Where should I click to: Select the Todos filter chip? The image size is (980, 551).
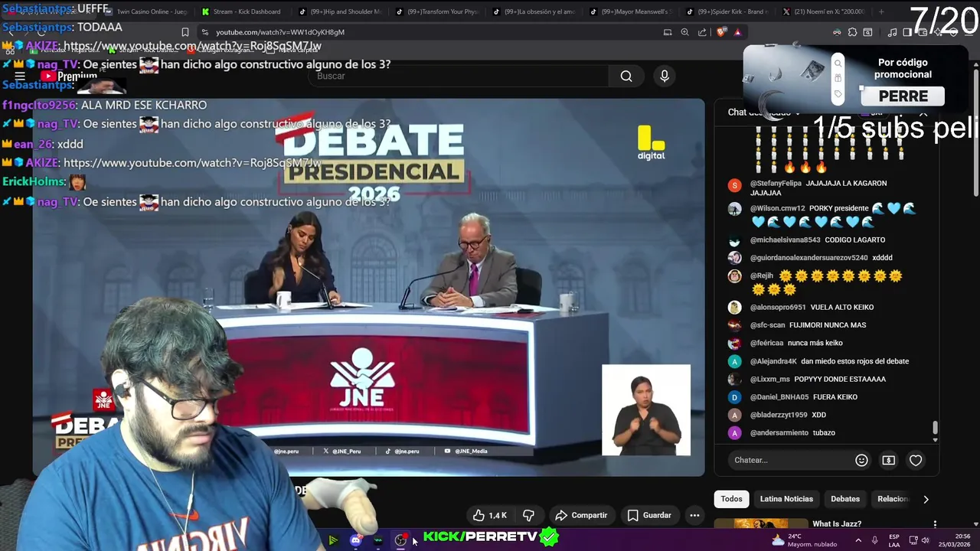(x=731, y=499)
